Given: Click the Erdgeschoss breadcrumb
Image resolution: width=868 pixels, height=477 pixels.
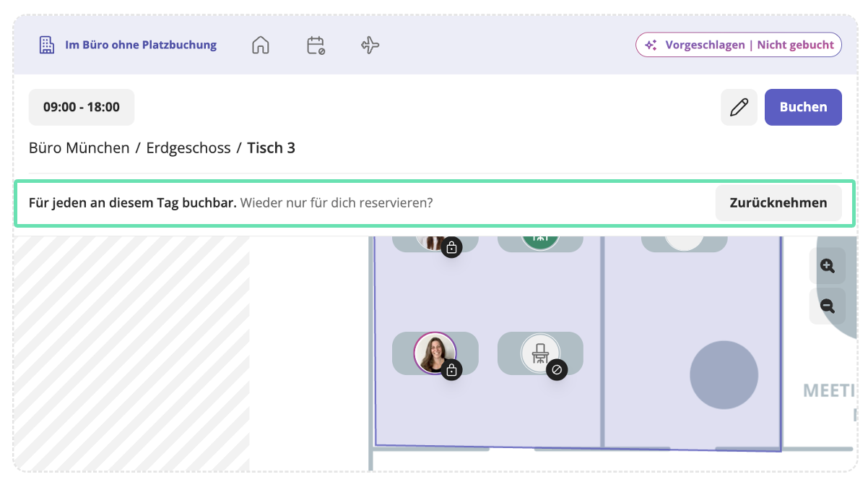Looking at the screenshot, I should coord(188,148).
